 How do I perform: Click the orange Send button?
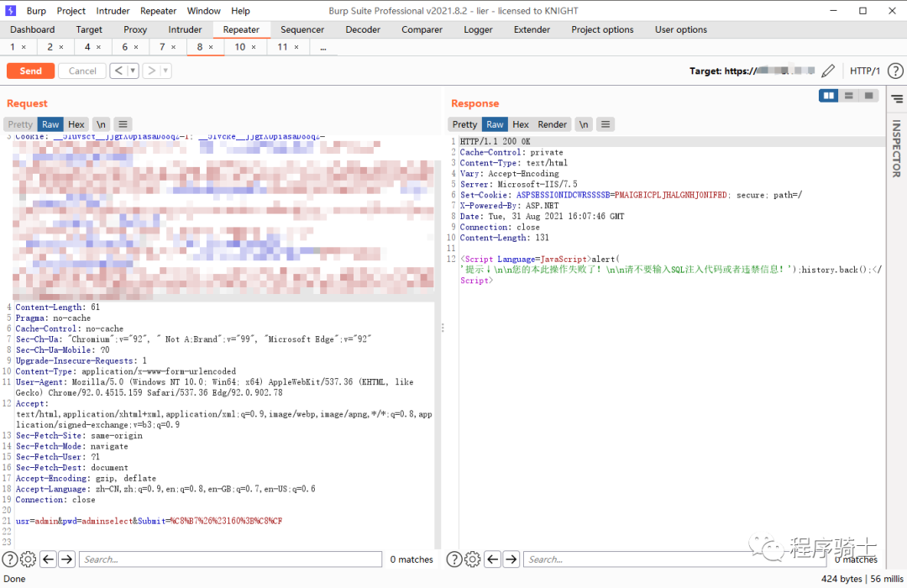(x=30, y=71)
